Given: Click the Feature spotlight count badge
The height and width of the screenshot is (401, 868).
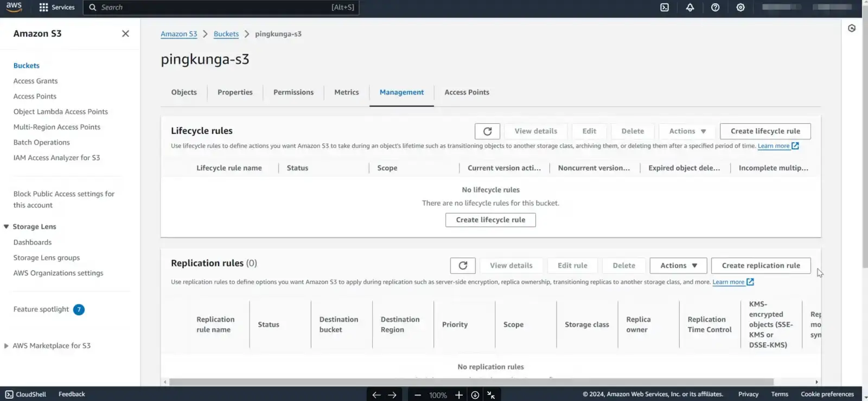Looking at the screenshot, I should pyautogui.click(x=79, y=310).
